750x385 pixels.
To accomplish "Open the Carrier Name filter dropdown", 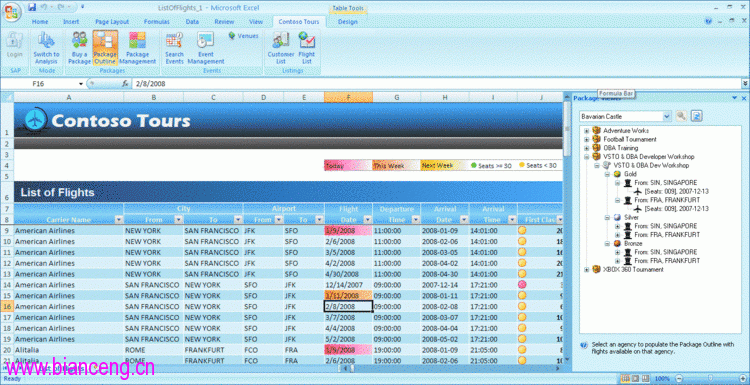I will tap(119, 220).
